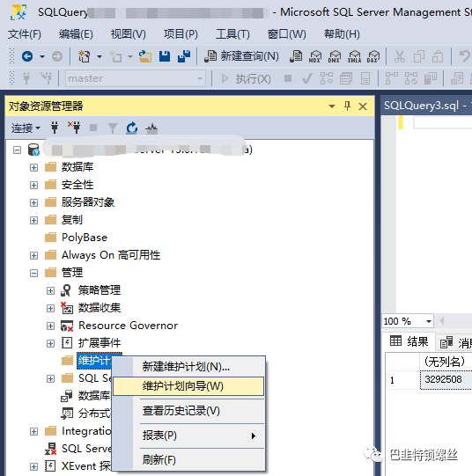472x476 pixels.
Task: Open the master database dropdown
Action: pyautogui.click(x=200, y=78)
